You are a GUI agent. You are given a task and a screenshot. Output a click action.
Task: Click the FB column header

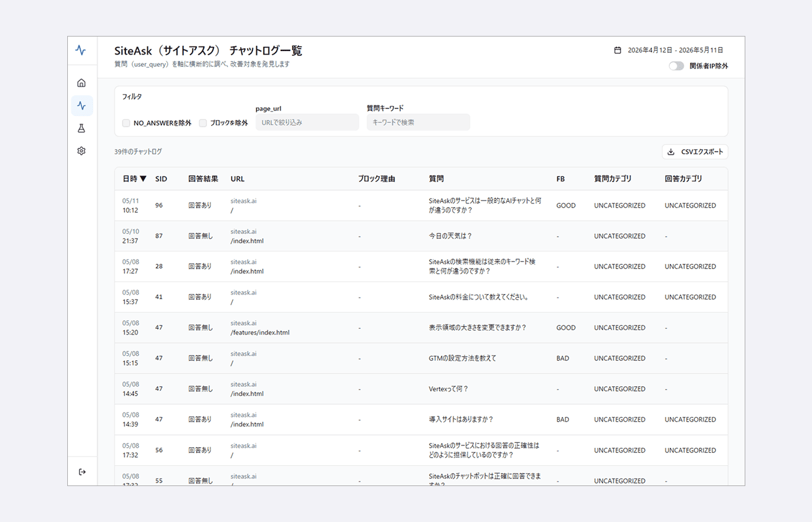[560, 179]
